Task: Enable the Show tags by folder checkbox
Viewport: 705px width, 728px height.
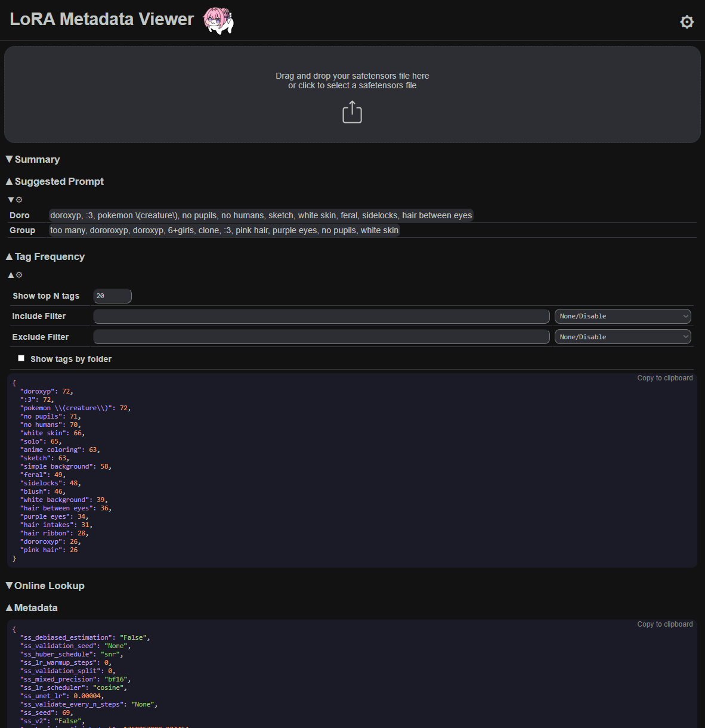Action: click(21, 358)
